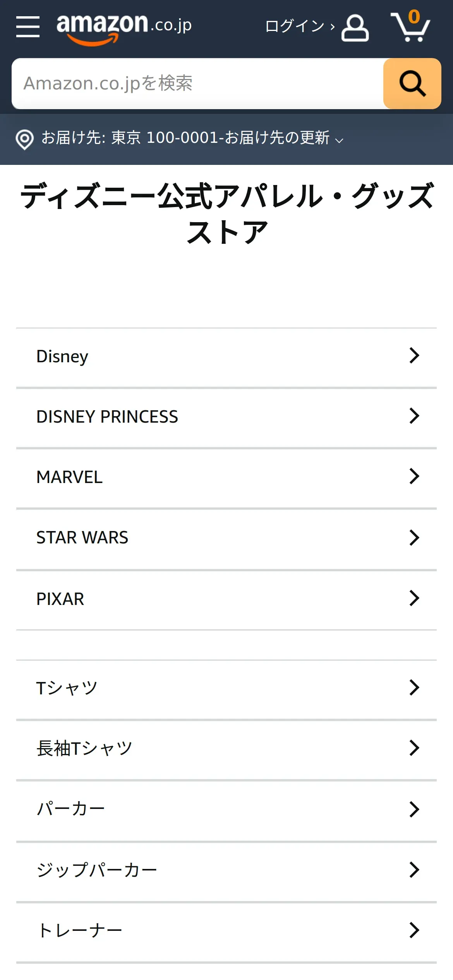This screenshot has height=980, width=453.
Task: Tap the delivery location pin icon
Action: [24, 139]
